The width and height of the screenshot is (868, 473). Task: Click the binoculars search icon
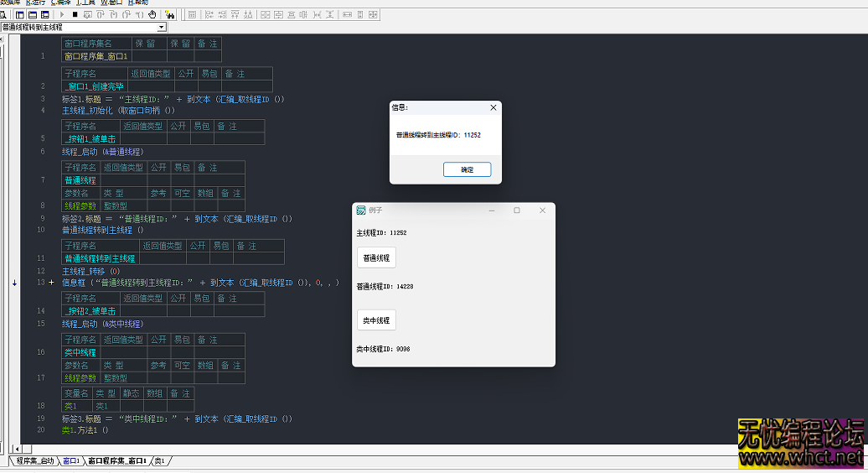pyautogui.click(x=169, y=14)
